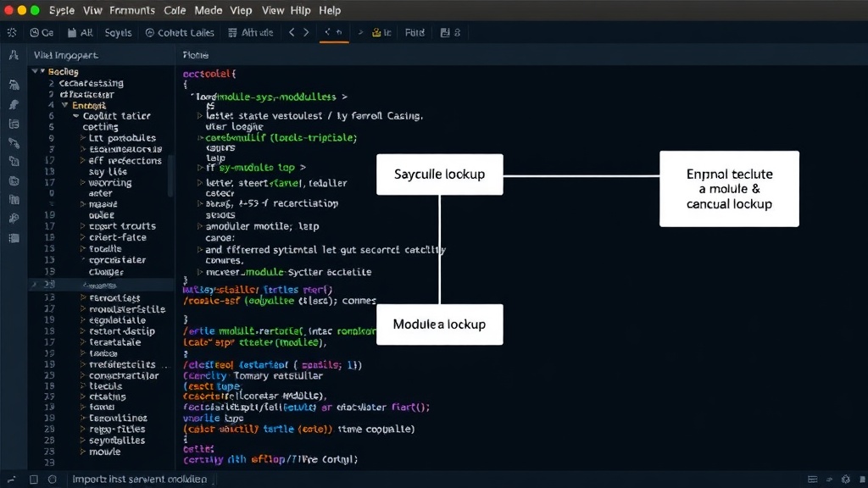Screen dimensions: 868x488
Task: Click the save-like icon after Fotd
Action: [445, 33]
